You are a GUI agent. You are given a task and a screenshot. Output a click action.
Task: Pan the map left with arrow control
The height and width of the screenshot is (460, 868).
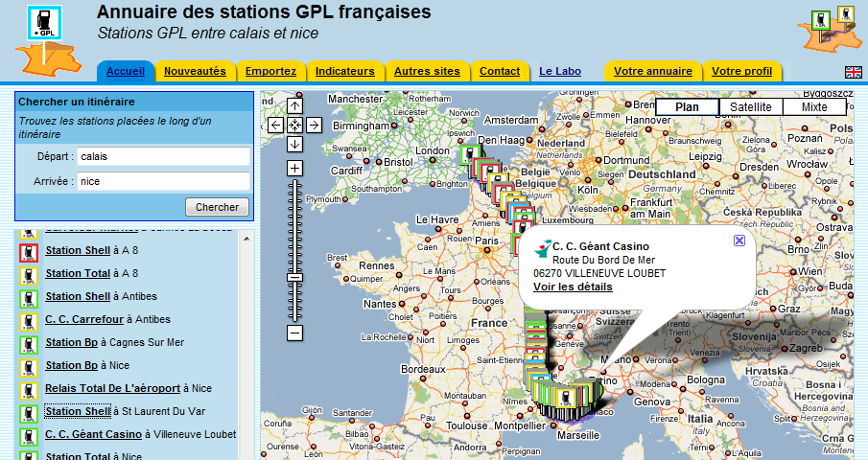click(x=275, y=125)
